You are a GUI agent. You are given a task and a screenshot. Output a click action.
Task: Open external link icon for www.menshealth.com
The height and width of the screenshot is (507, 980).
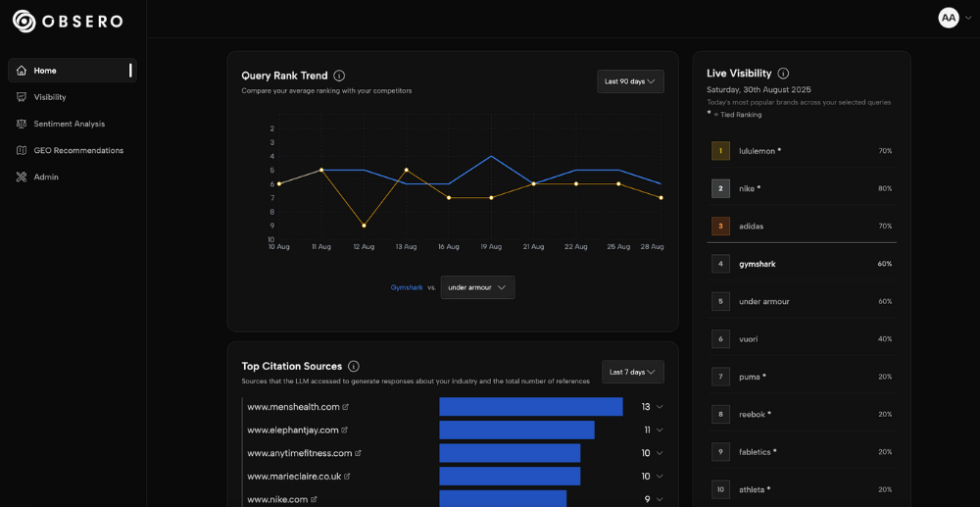pyautogui.click(x=346, y=407)
